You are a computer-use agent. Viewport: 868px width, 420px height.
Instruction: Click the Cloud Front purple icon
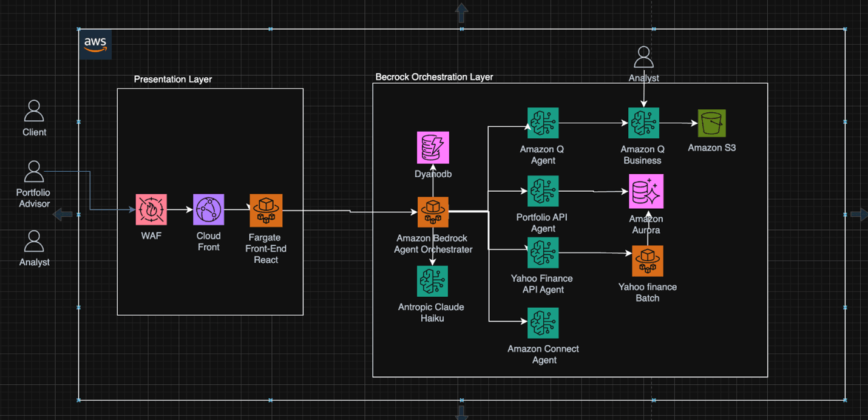pos(209,210)
